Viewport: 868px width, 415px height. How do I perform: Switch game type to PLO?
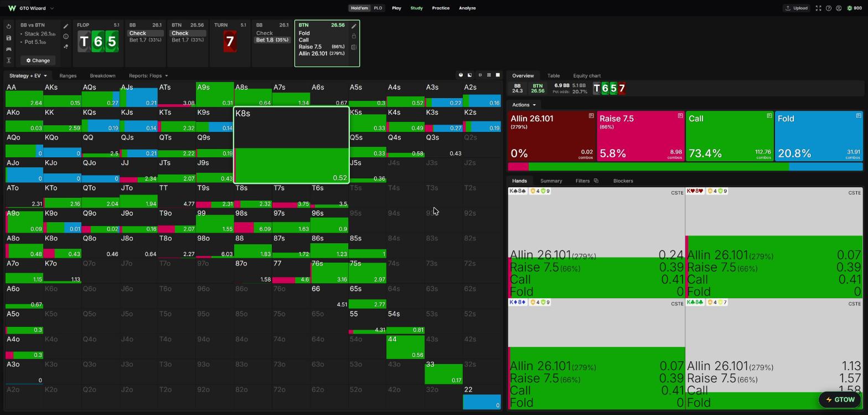pyautogui.click(x=378, y=8)
